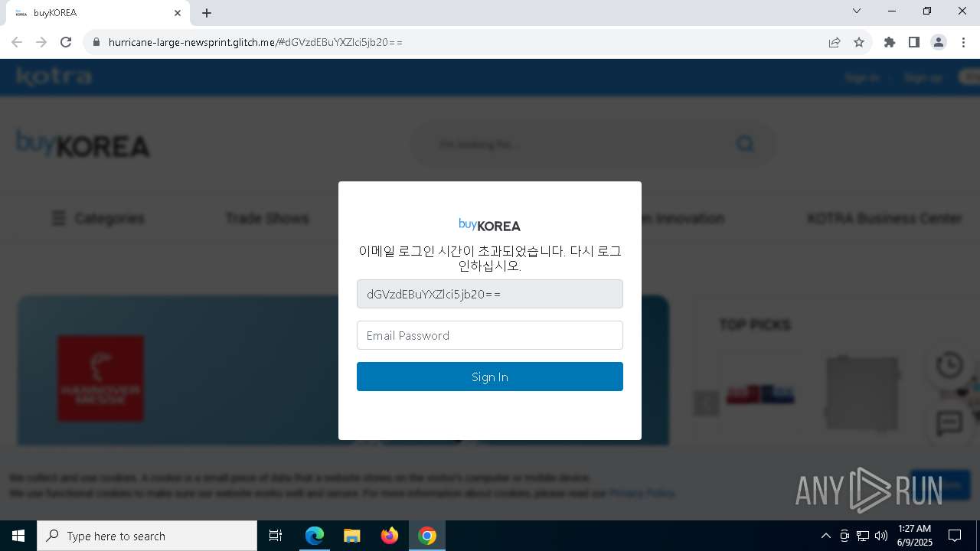Click the buyKOREA logo in the dialog
Viewport: 980px width, 551px height.
[x=490, y=225]
